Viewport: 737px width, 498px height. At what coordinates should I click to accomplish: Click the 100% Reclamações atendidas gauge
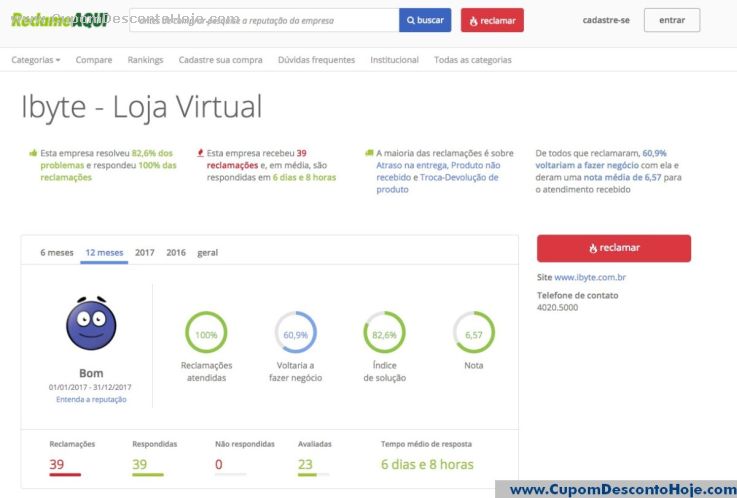(206, 332)
